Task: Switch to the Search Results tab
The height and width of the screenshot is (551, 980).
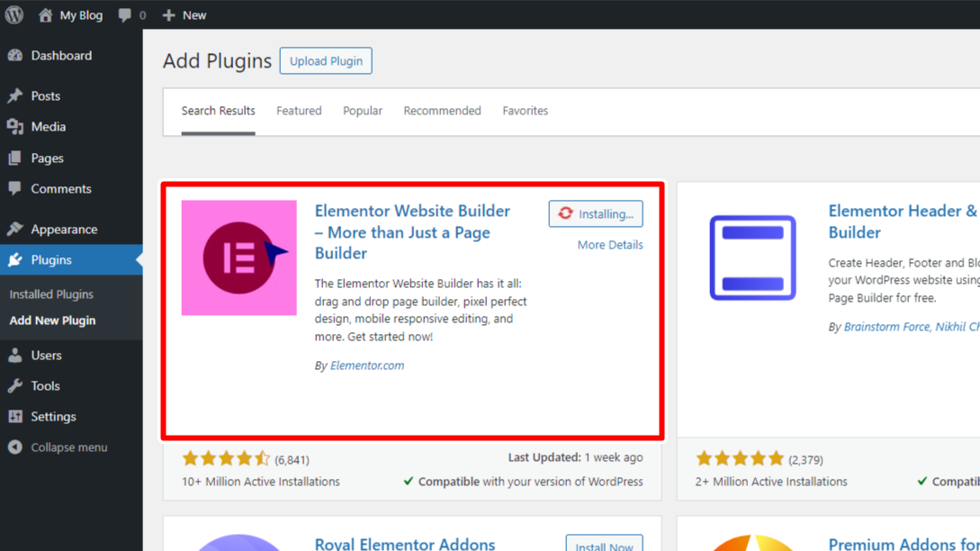Action: tap(218, 111)
